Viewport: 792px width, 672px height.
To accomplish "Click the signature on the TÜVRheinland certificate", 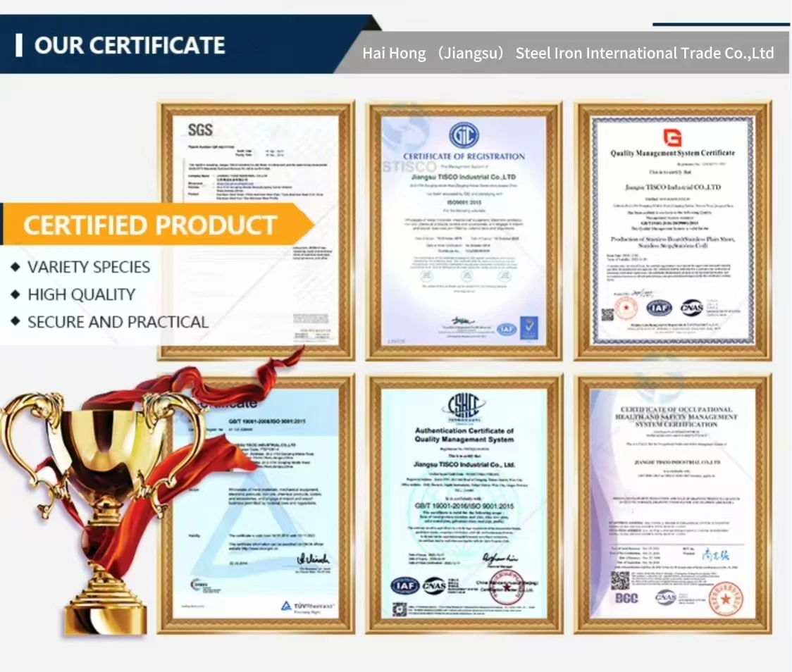I will point(313,559).
